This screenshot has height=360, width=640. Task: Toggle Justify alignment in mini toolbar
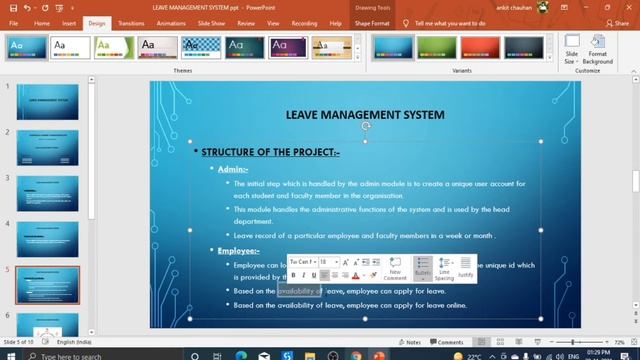click(x=465, y=268)
